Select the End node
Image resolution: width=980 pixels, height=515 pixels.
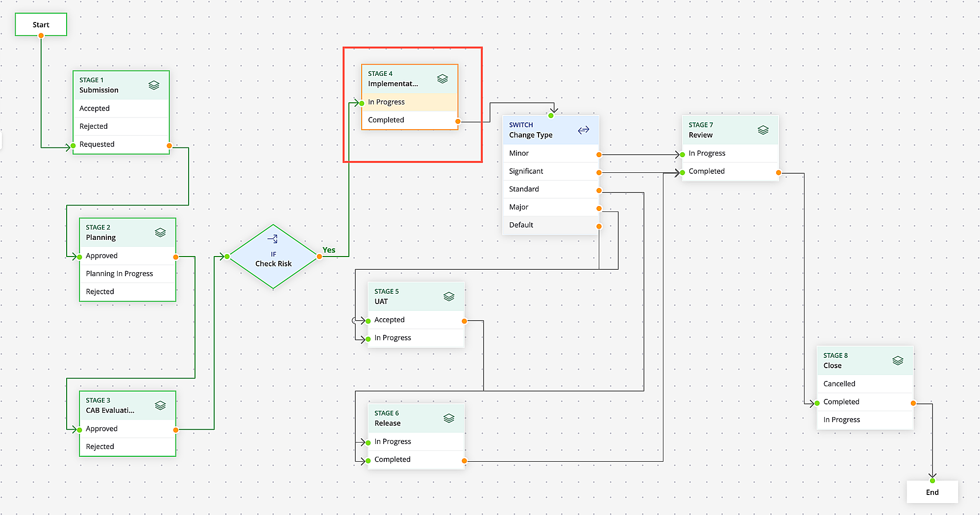[932, 492]
